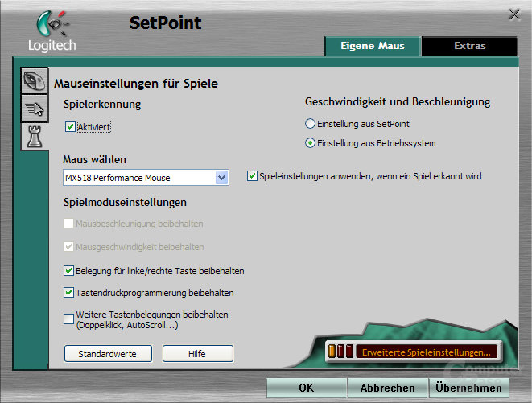Open the pointer movement settings sidebar icon
532x403 pixels.
coord(35,109)
